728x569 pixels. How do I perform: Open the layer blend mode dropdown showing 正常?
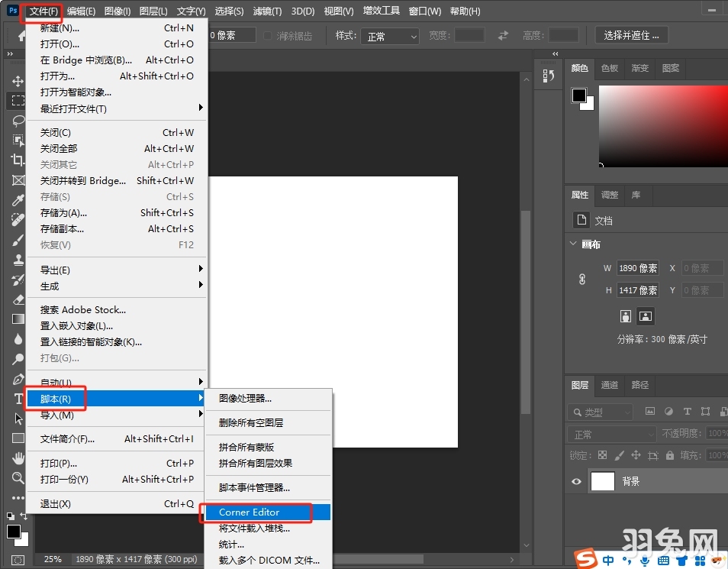coord(610,434)
